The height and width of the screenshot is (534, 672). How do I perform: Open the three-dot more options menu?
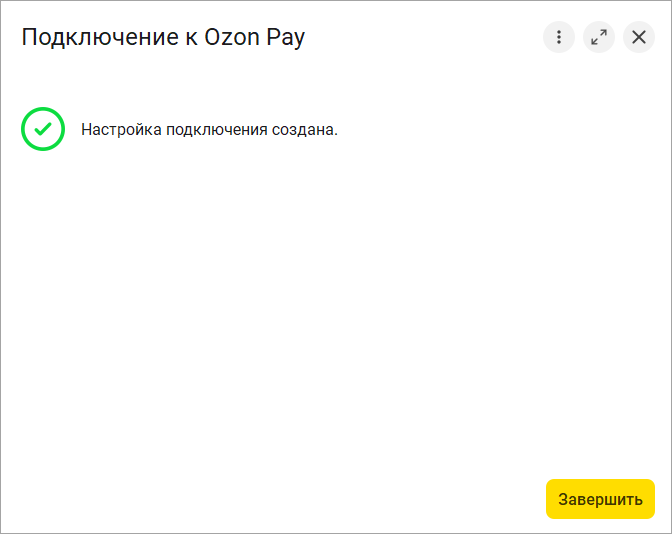(x=559, y=37)
